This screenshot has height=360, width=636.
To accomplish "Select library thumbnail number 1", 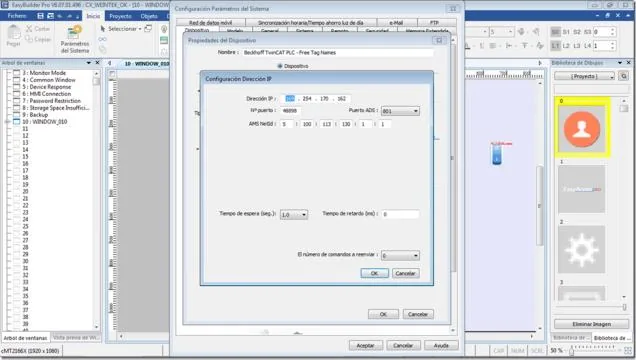I will pos(582,189).
